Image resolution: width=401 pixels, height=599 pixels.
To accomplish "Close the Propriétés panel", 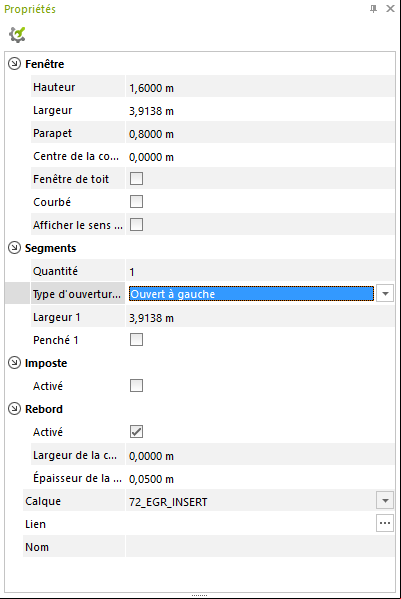I will 390,8.
